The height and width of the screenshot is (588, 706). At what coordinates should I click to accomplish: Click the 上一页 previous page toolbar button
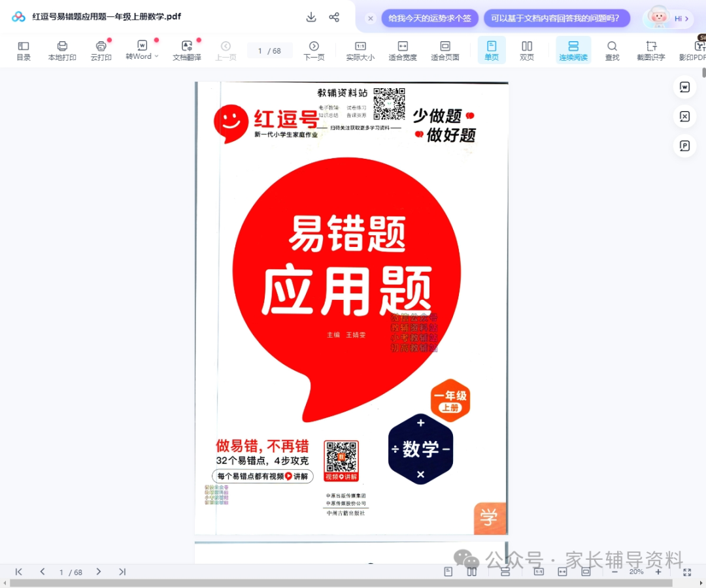[x=226, y=51]
